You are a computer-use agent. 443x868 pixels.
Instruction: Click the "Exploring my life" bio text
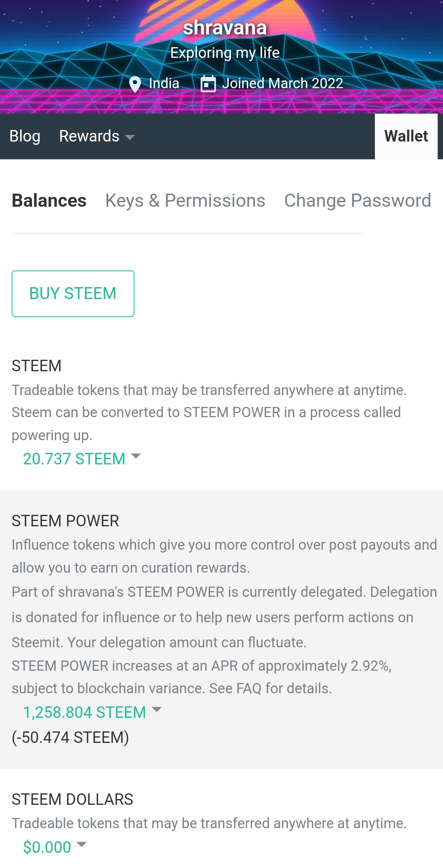point(225,53)
